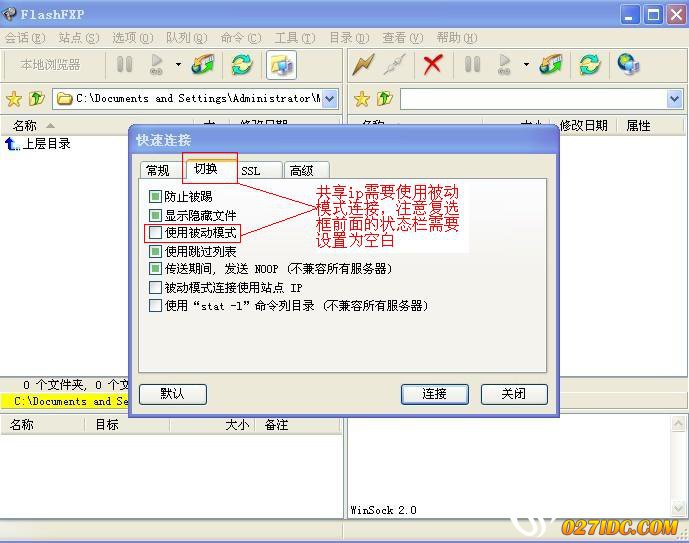
Task: Click the WinSock 2.0 log line
Action: tap(384, 510)
